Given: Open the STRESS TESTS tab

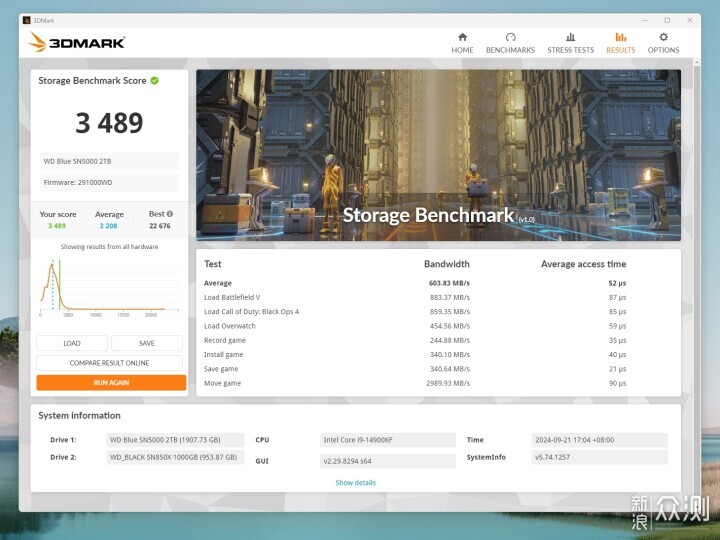Looking at the screenshot, I should pos(570,43).
